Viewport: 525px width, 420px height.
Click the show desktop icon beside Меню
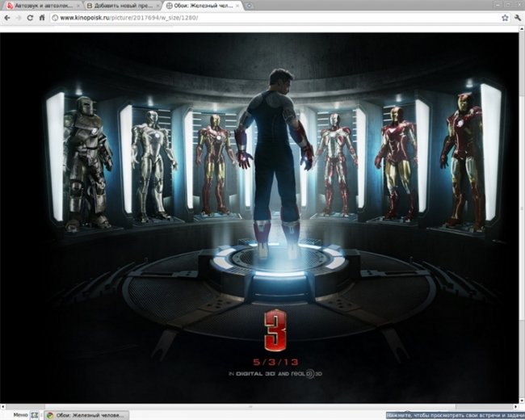(35, 414)
